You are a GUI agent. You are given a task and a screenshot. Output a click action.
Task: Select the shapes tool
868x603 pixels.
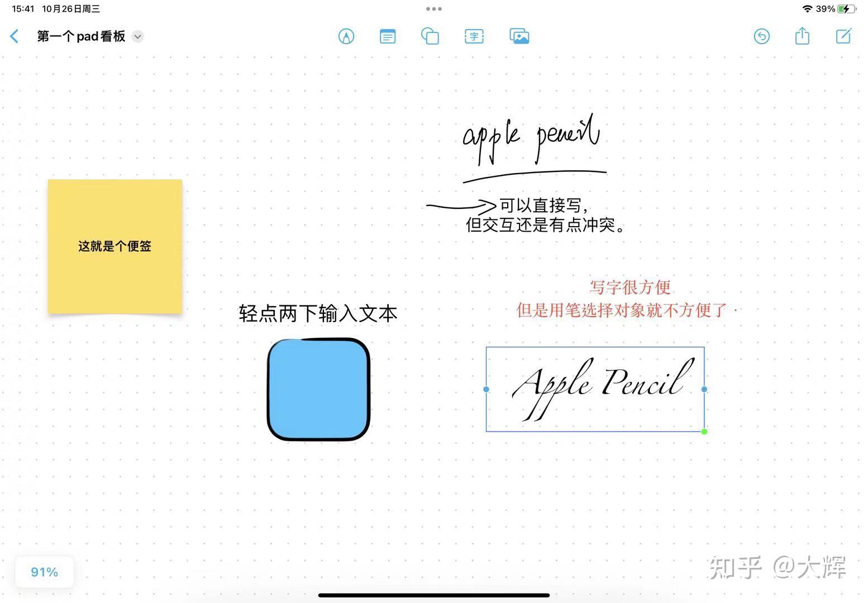pyautogui.click(x=430, y=36)
